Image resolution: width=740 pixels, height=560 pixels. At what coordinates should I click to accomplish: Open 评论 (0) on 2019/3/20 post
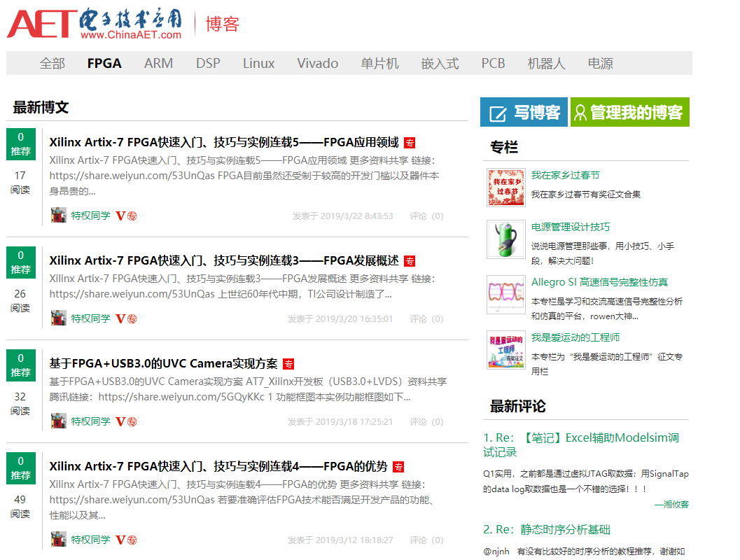click(426, 319)
